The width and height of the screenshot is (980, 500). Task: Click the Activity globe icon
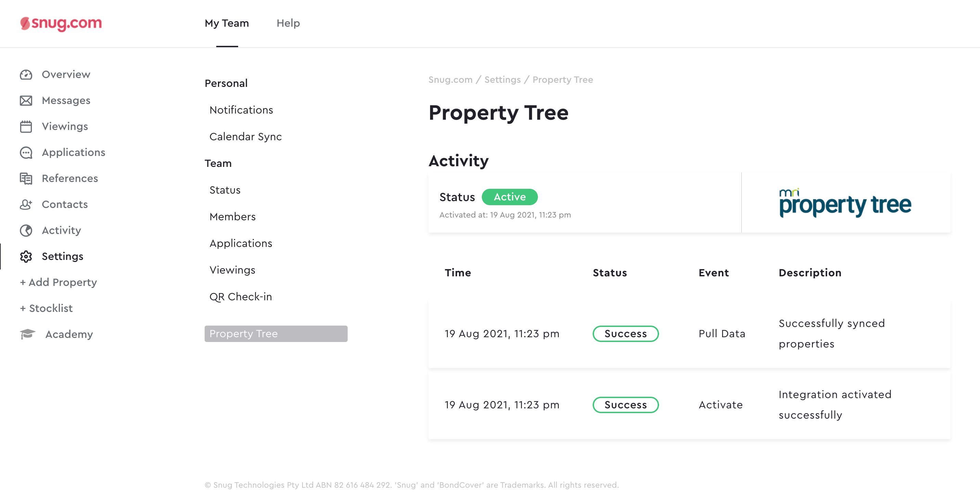(26, 231)
